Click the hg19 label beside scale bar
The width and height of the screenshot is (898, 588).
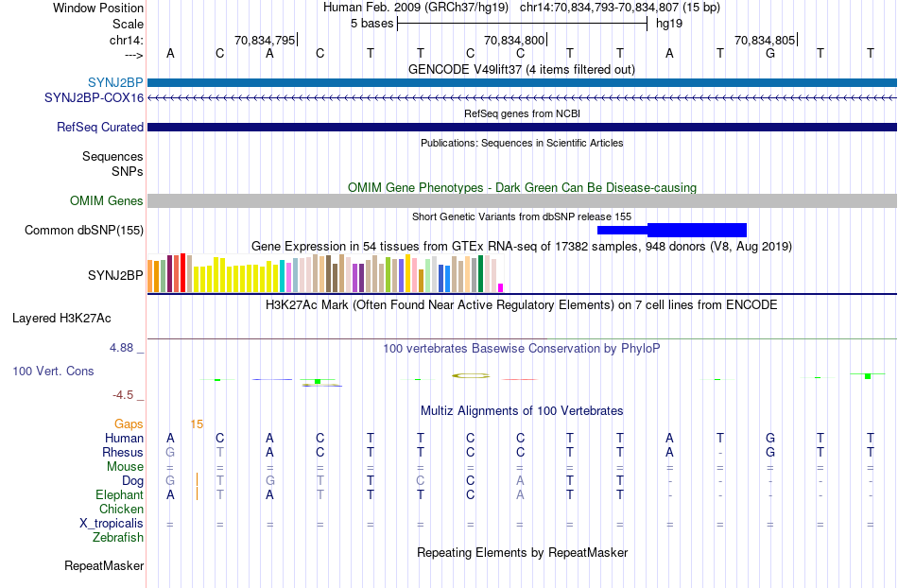pos(669,24)
